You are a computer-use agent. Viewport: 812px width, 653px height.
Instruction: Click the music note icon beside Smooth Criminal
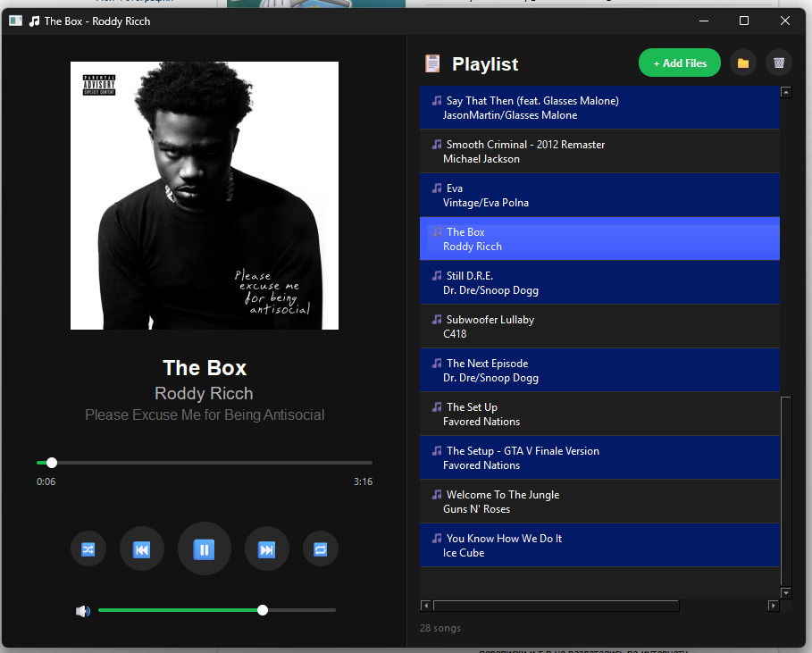(x=437, y=145)
